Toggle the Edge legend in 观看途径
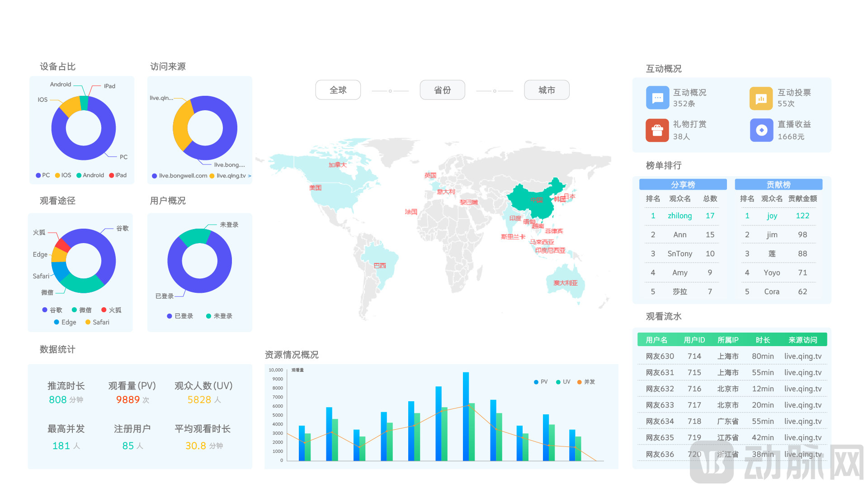868x488 pixels. 65,322
